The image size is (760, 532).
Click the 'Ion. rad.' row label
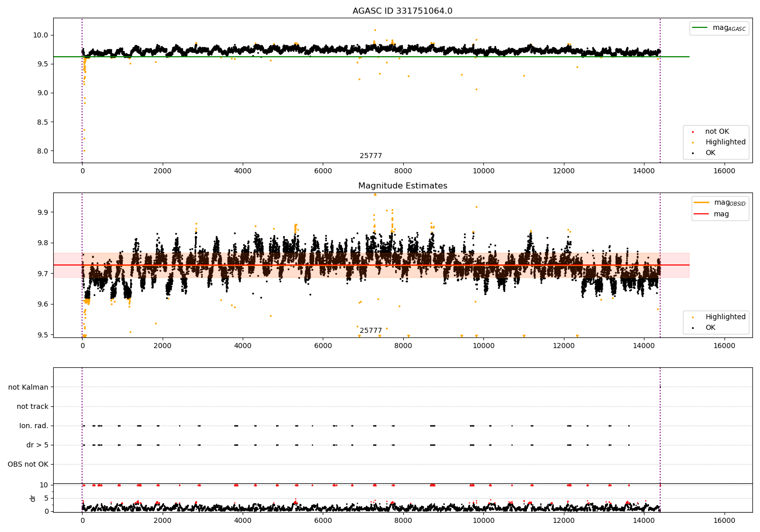(34, 426)
